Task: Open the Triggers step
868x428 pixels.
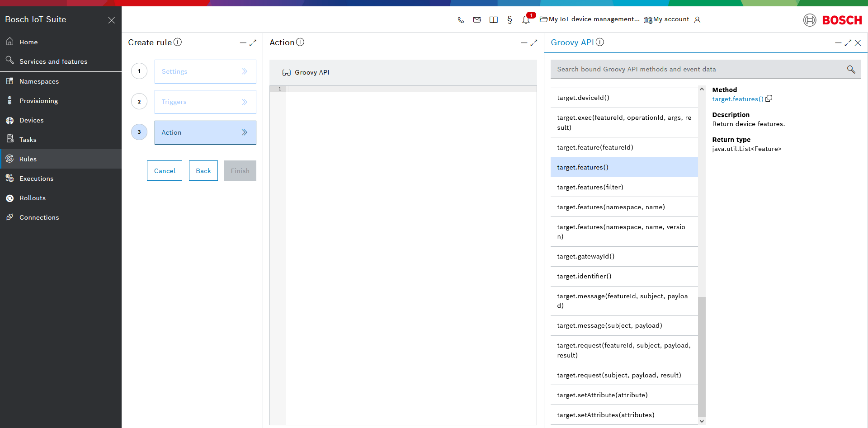Action: click(x=205, y=102)
